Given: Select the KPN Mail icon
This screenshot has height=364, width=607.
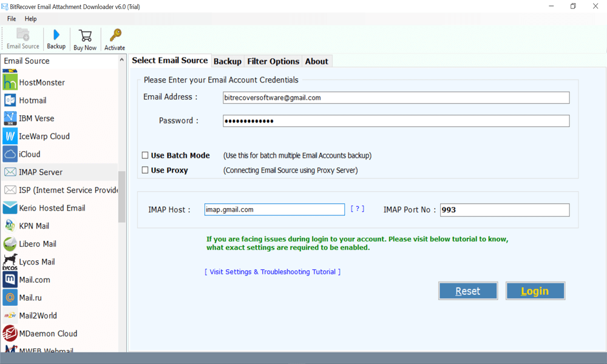Looking at the screenshot, I should [10, 226].
